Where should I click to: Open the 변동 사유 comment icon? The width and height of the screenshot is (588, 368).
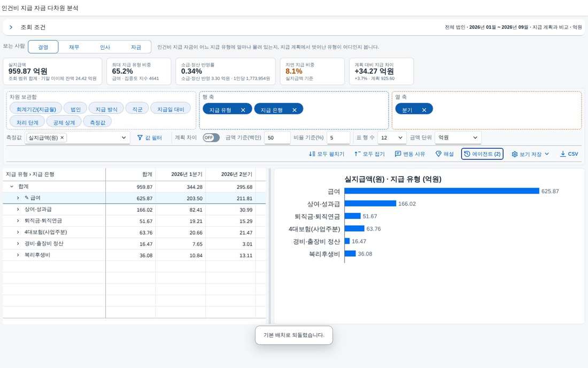click(x=398, y=154)
